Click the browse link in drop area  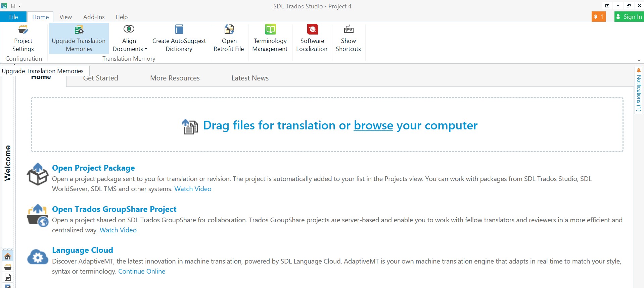coord(373,125)
